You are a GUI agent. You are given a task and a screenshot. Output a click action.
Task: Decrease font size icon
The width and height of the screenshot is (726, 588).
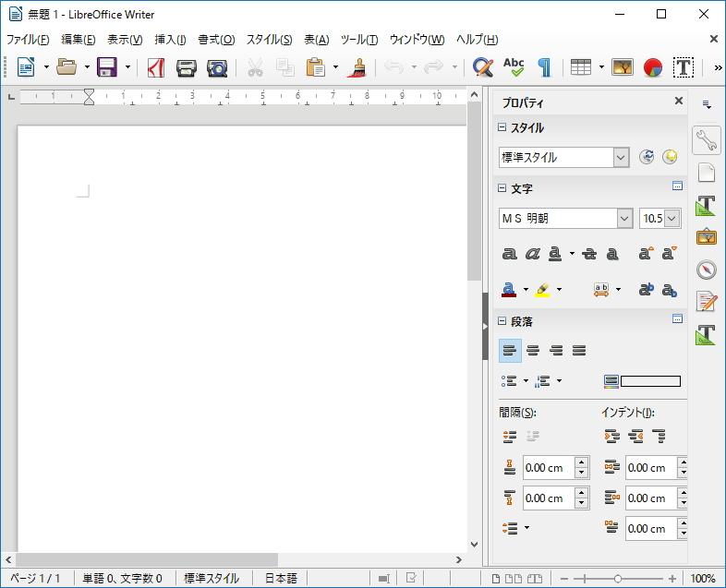[669, 253]
